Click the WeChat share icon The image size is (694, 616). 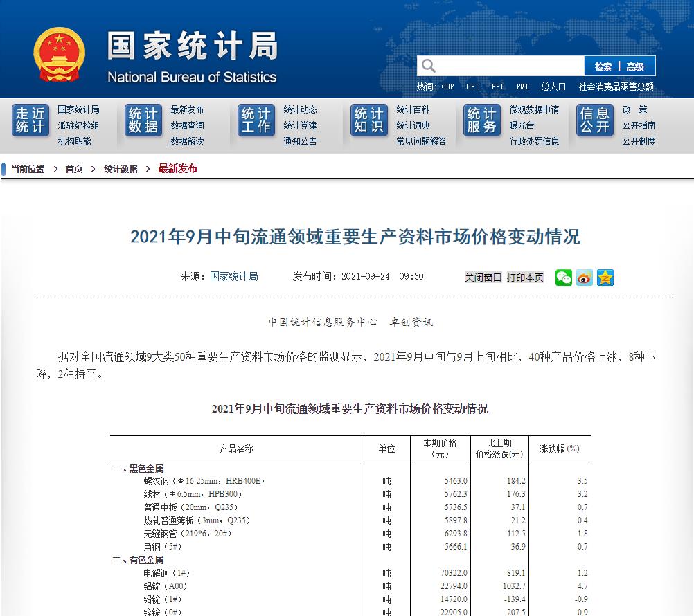click(563, 278)
